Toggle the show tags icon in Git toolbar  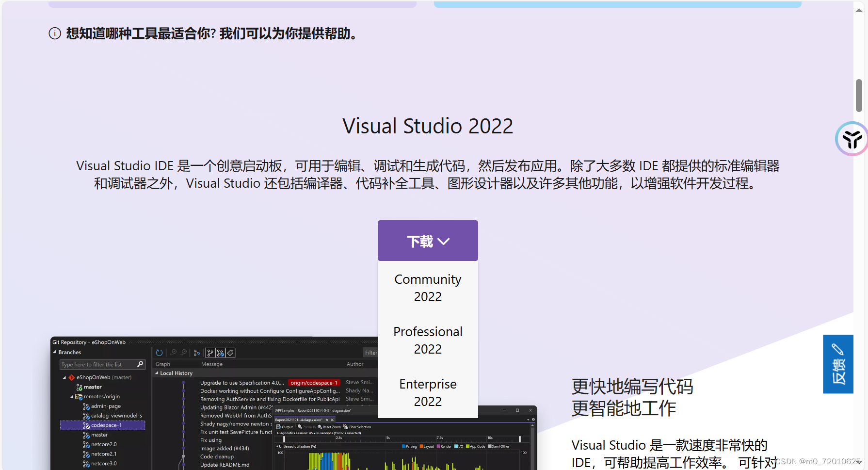[230, 353]
